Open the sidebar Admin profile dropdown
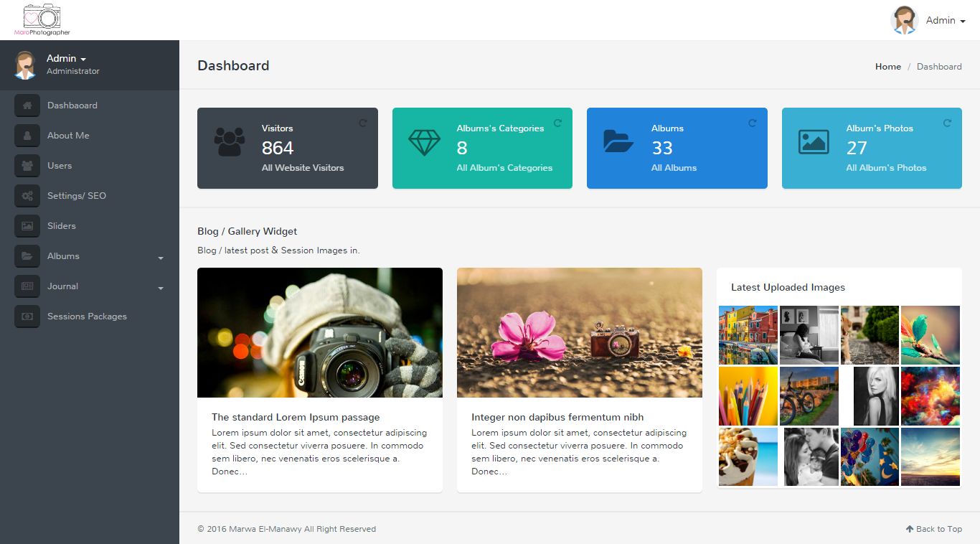This screenshot has width=980, height=544. click(x=66, y=59)
